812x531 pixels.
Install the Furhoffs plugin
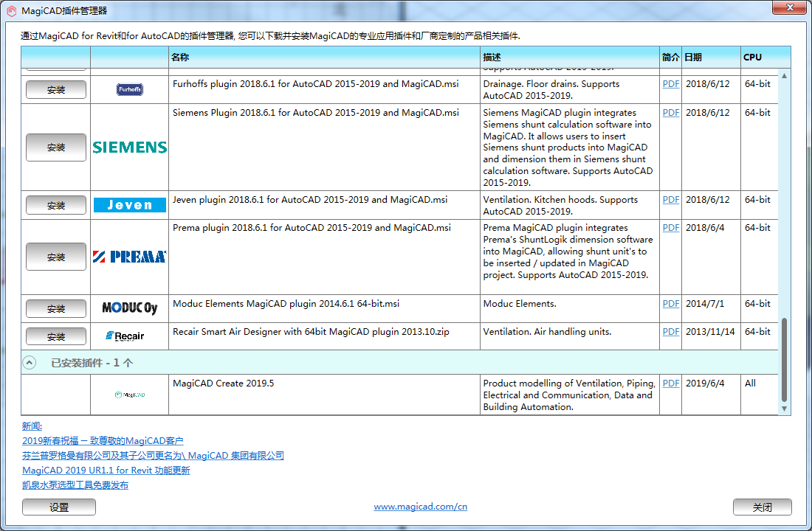coord(56,89)
